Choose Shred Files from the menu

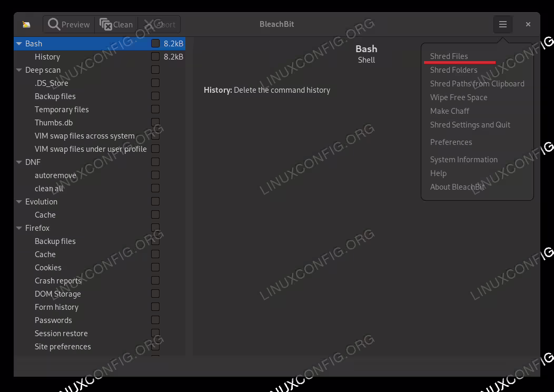449,56
